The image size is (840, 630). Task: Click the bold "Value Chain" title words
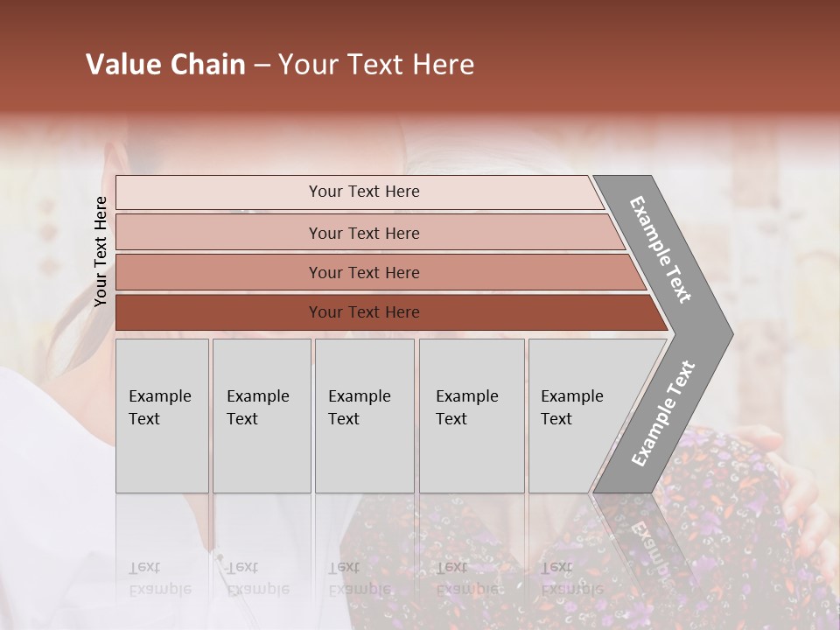[x=165, y=65]
